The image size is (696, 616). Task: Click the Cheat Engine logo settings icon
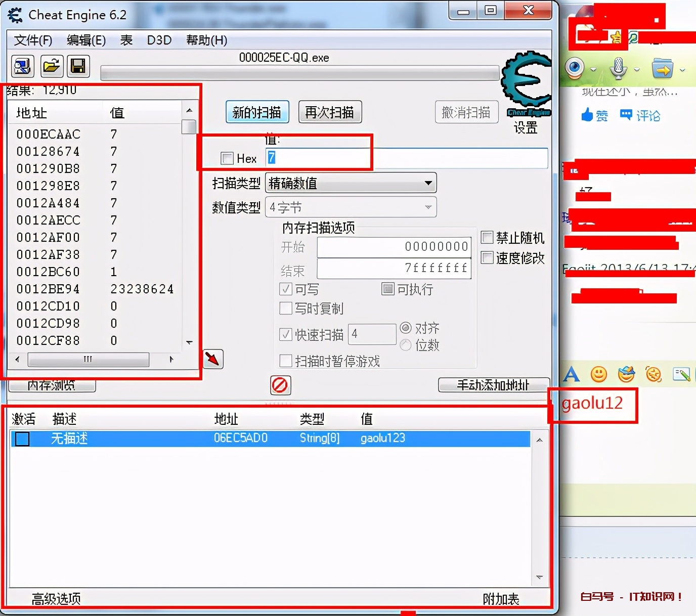click(x=526, y=83)
